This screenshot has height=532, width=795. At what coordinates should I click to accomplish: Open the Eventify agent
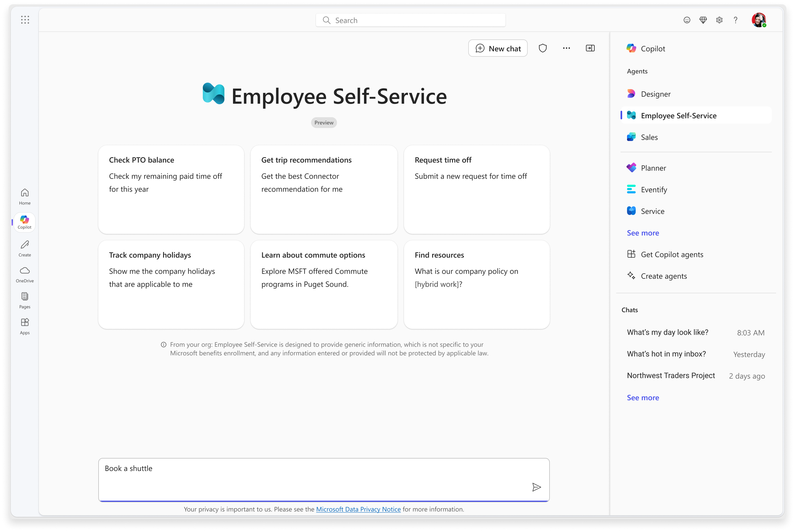696,190
